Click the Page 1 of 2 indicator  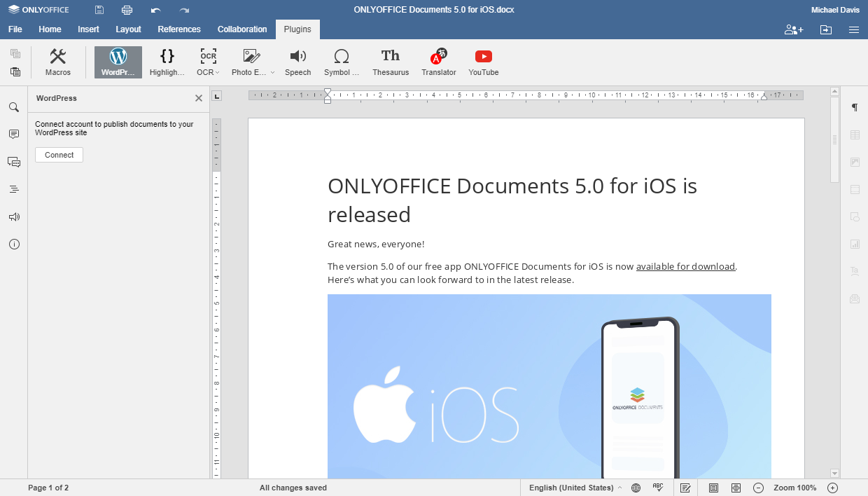(48, 488)
